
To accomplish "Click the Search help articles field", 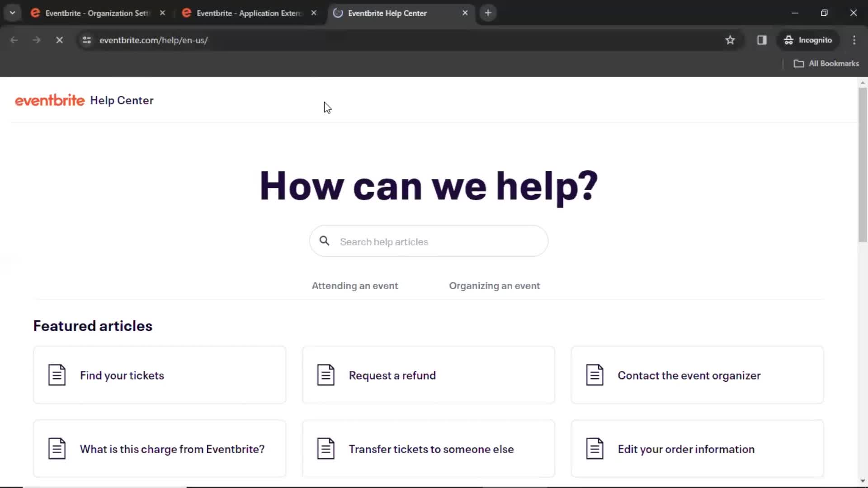I will coord(429,241).
